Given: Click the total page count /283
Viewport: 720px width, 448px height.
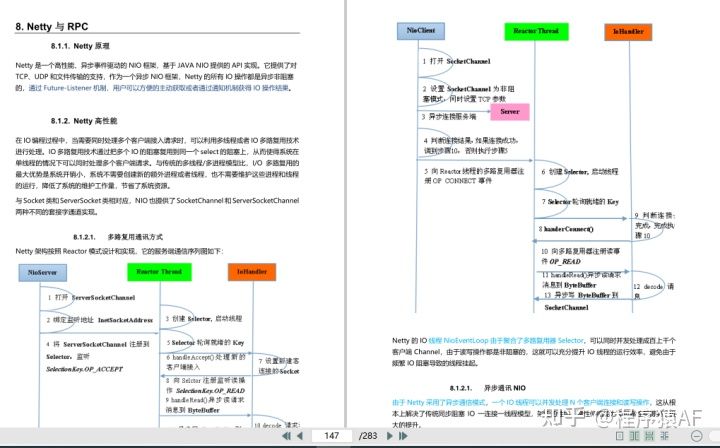Looking at the screenshot, I should coord(368,436).
